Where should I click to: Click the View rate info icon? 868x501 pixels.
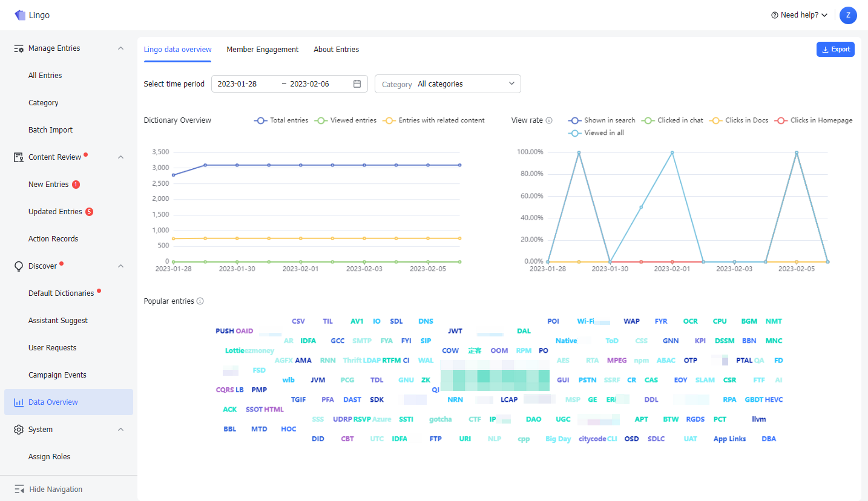pyautogui.click(x=550, y=120)
